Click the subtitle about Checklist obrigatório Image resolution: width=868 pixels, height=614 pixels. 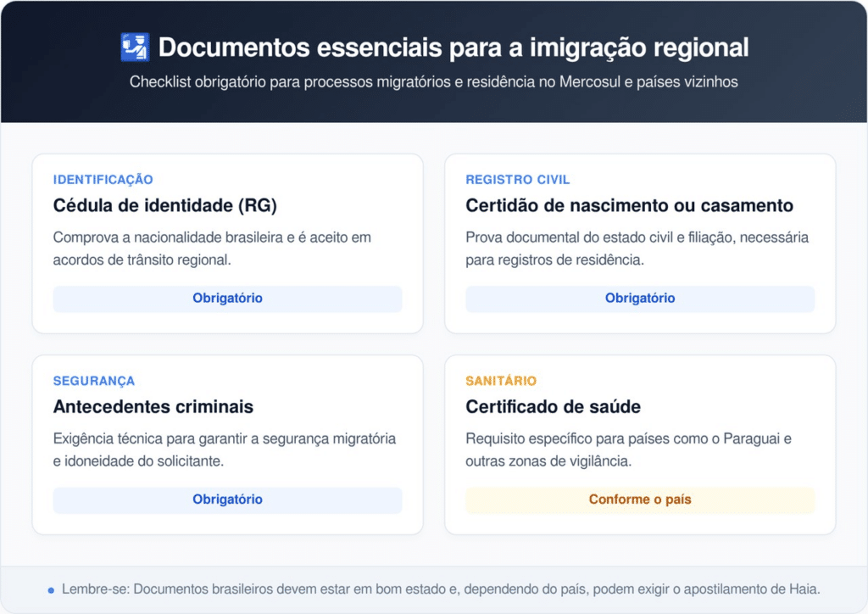point(434,82)
